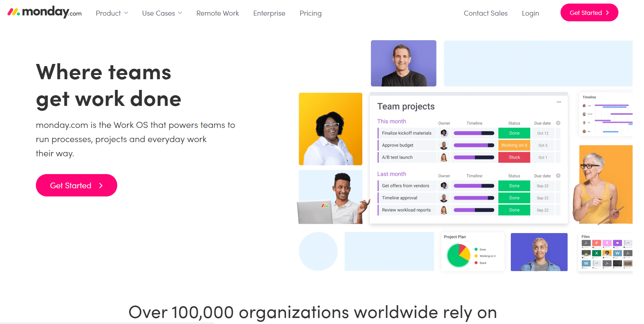Open the Enterprise page
644x324 pixels.
pyautogui.click(x=269, y=13)
